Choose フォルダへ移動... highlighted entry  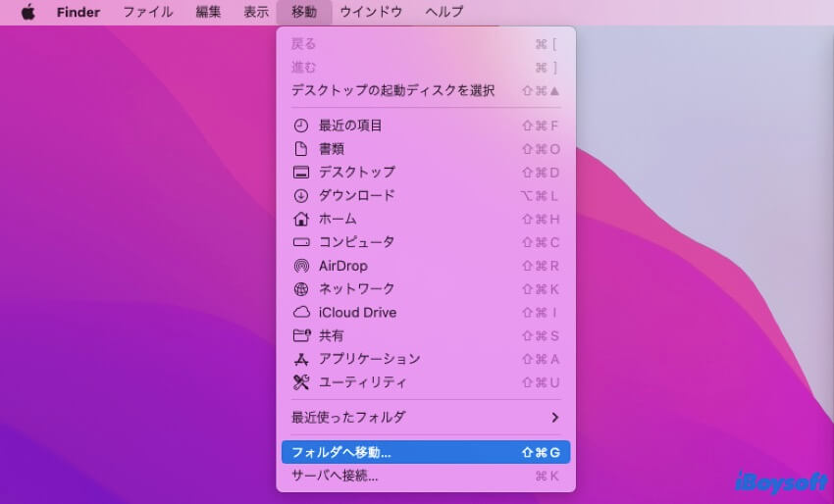click(426, 452)
